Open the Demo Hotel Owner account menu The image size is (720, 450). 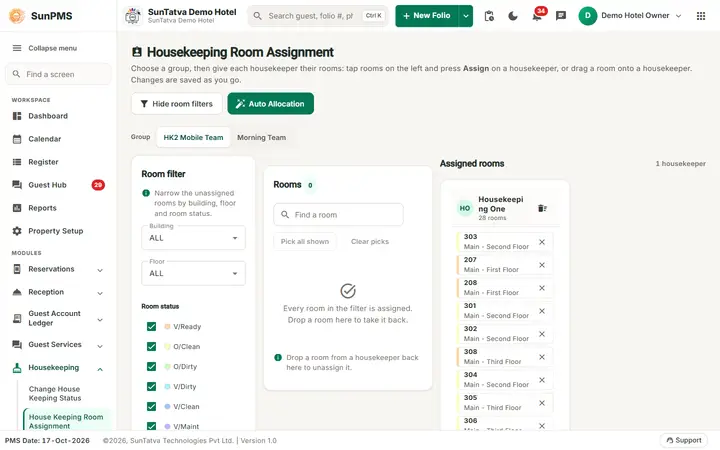tap(630, 16)
